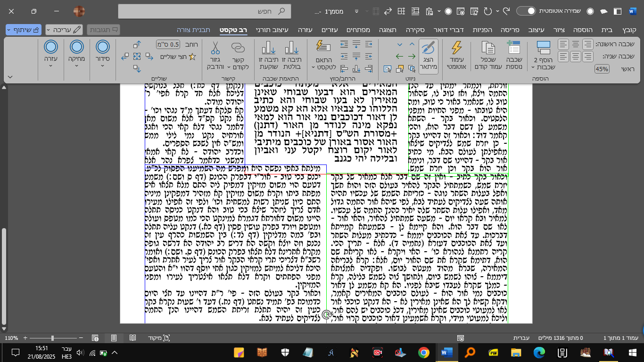
Task: Click the תיבה זו שוקעת icon
Action: pos(268,48)
